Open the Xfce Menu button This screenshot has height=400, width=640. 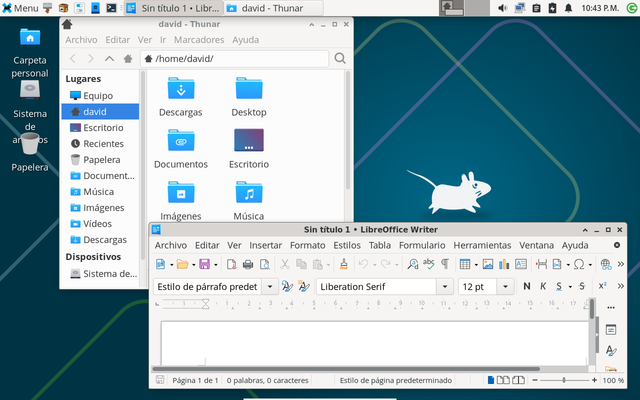coord(20,8)
